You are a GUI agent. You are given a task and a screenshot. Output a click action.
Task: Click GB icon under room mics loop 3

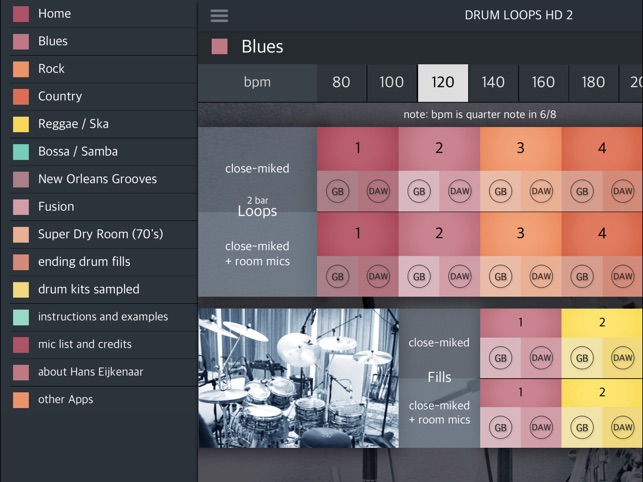point(501,276)
